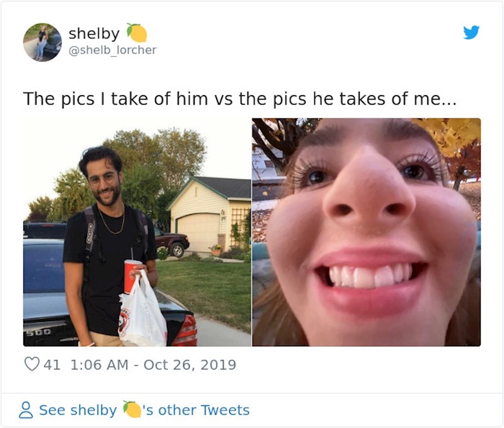The width and height of the screenshot is (504, 428).
Task: Click the lemon emoji next to shelby name
Action: (137, 33)
